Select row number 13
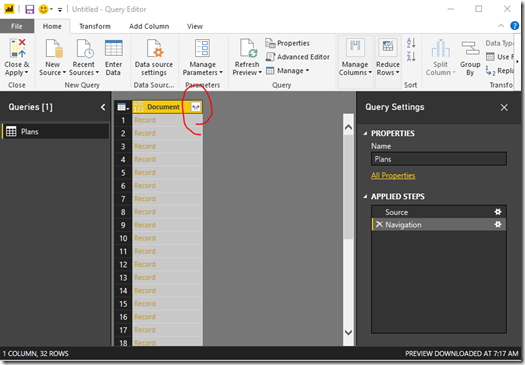Viewport: 525px width, 365px height. [x=123, y=278]
